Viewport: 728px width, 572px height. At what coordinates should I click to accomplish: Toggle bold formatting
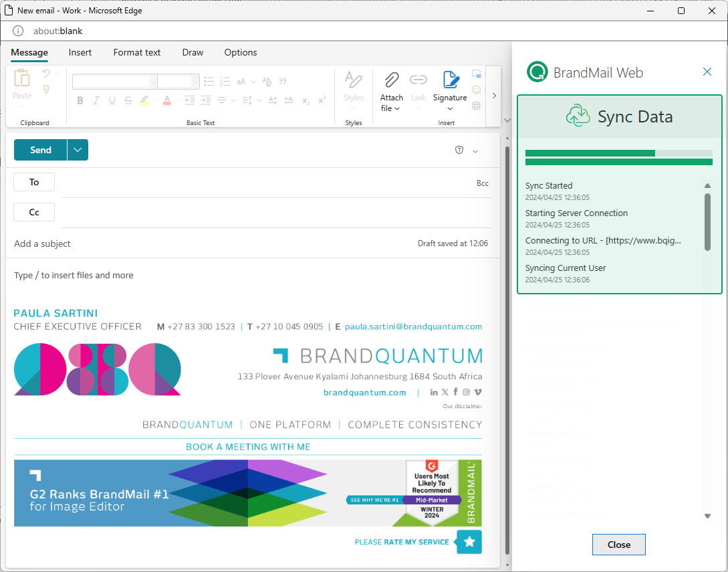[80, 100]
